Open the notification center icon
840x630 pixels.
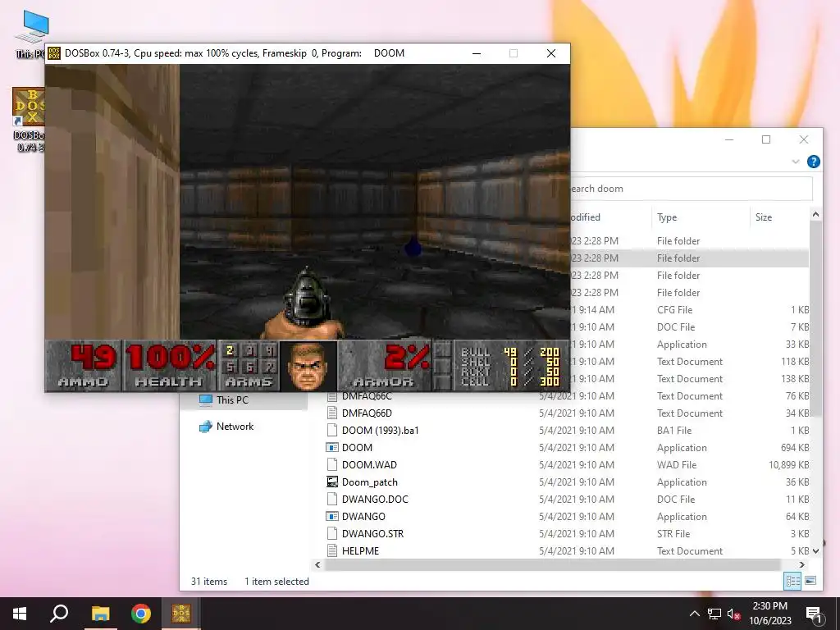click(x=814, y=614)
